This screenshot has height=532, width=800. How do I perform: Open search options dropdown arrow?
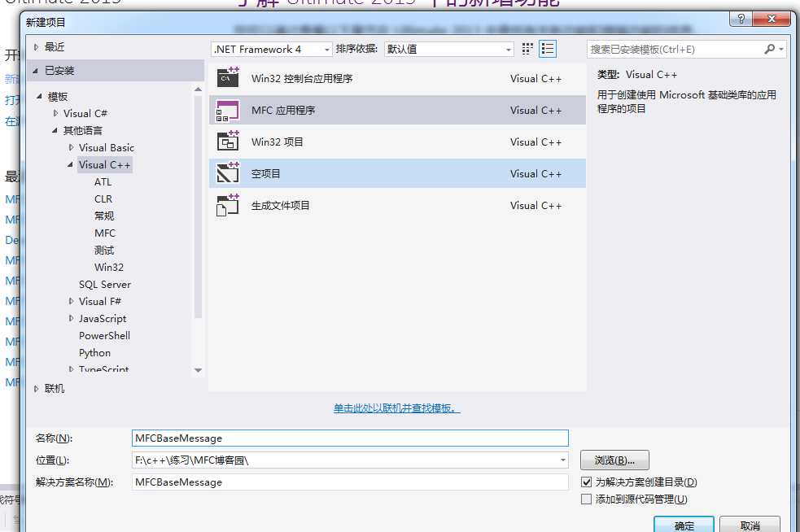tap(781, 50)
